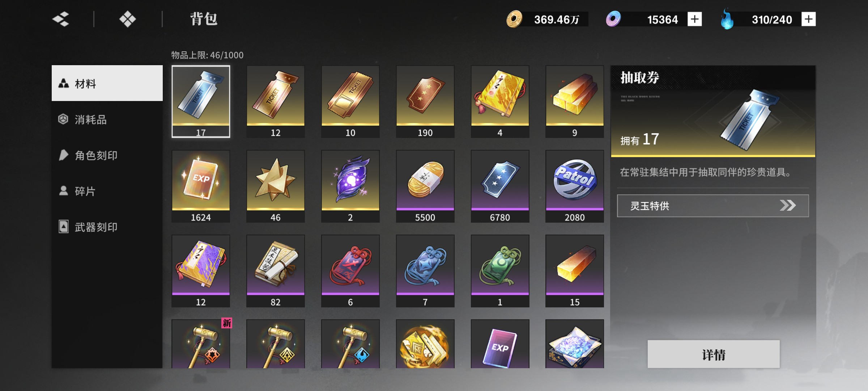Image resolution: width=868 pixels, height=391 pixels.
Task: Open the home diamond icon in header
Action: [x=127, y=19]
